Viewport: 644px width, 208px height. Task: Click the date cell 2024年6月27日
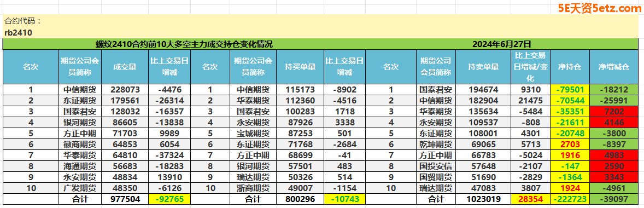coord(501,44)
